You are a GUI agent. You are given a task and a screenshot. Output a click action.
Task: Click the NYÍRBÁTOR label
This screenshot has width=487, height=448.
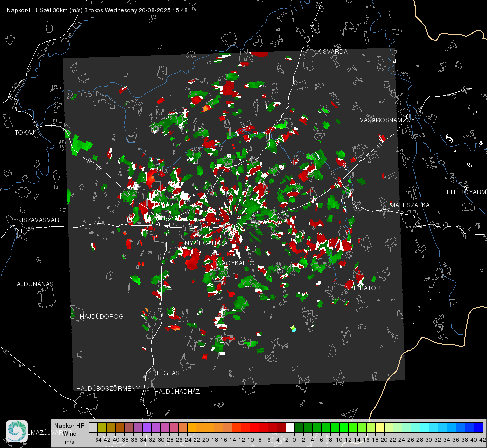tap(363, 288)
